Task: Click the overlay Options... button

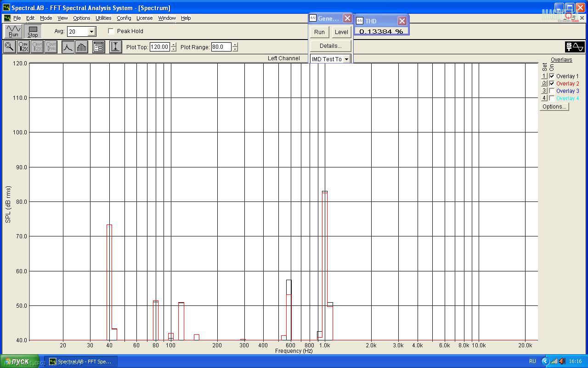Action: [x=554, y=107]
